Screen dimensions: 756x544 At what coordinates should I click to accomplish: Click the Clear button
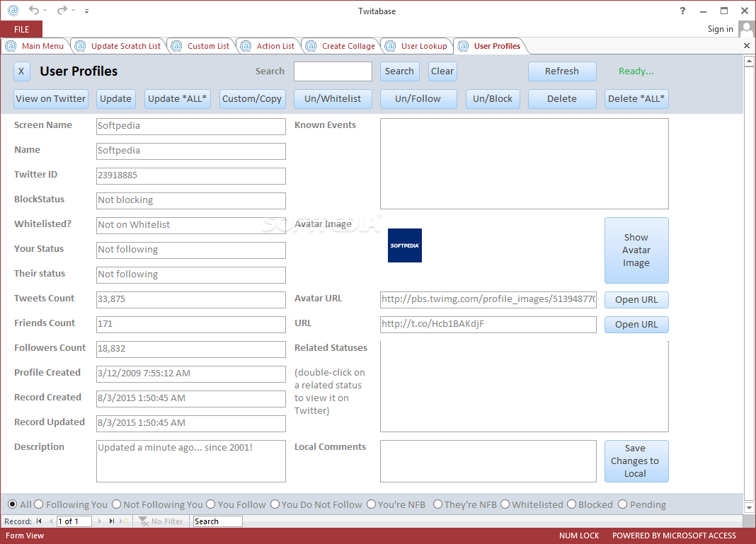click(442, 71)
